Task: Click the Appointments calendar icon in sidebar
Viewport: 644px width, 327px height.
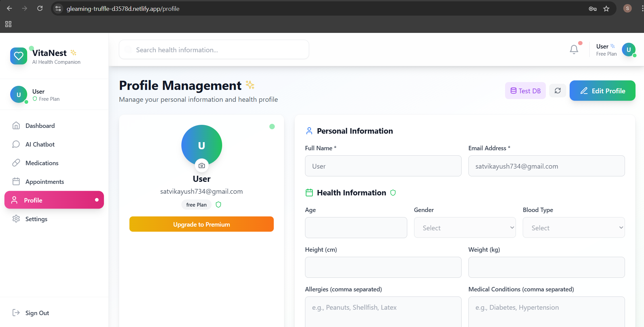Action: [x=16, y=181]
